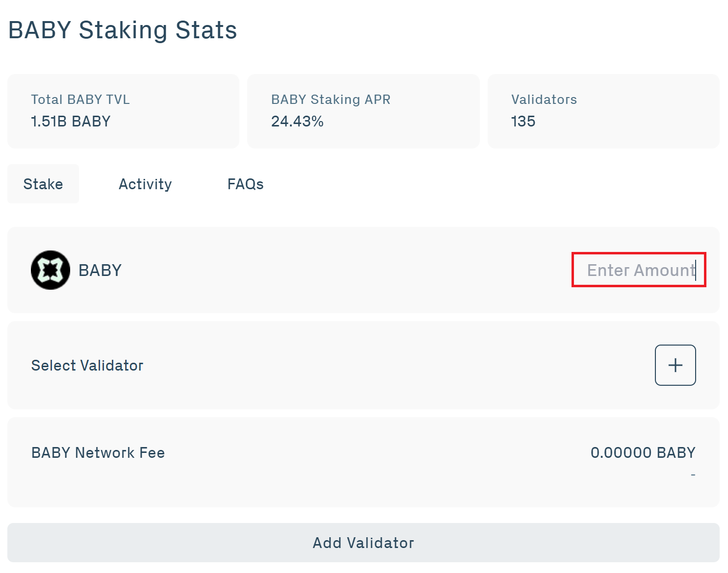This screenshot has height=573, width=728.
Task: Click the Enter Amount input field
Action: point(638,270)
